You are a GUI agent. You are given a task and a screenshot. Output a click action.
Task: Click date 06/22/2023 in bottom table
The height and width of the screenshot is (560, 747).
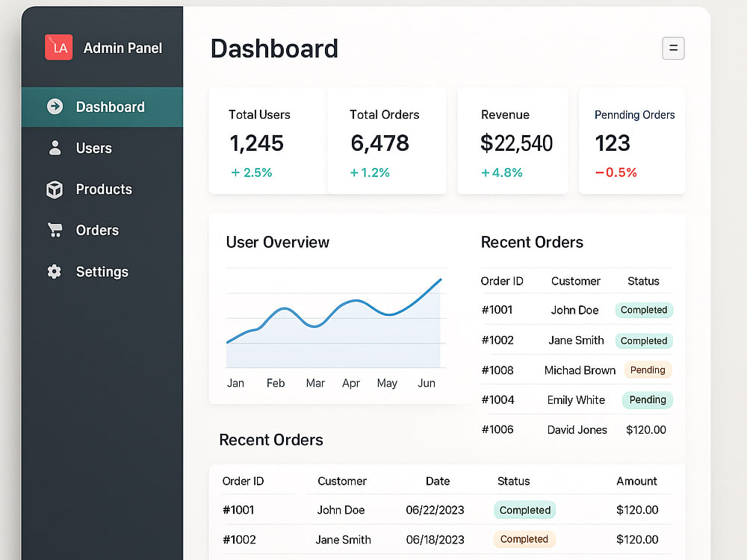tap(435, 510)
